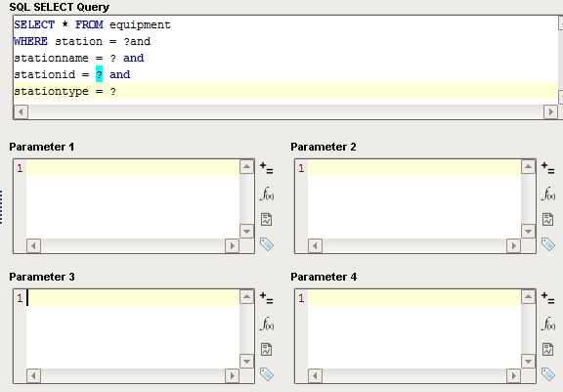Click the SQL query right scroll arrow
This screenshot has height=392, width=563.
(x=550, y=112)
